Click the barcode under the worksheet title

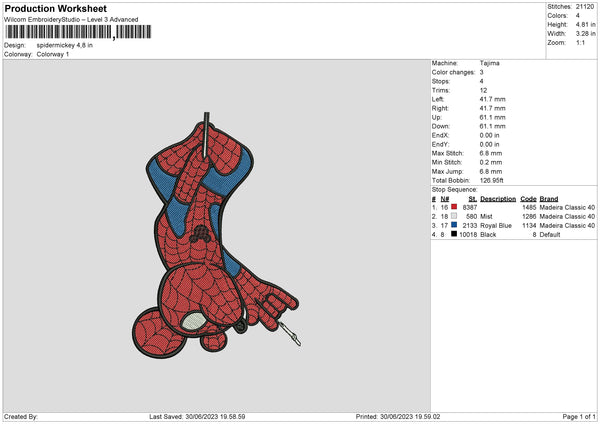78,32
